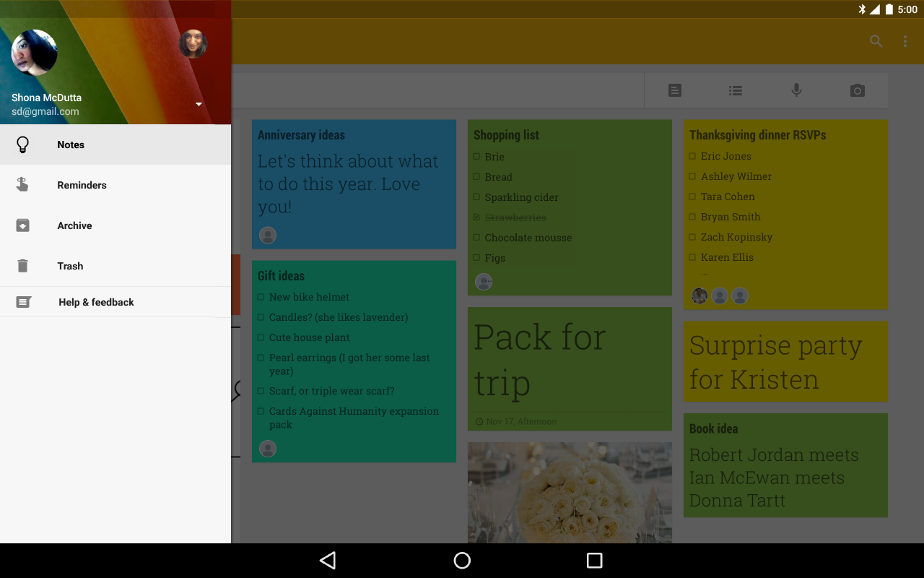This screenshot has height=578, width=924.
Task: Check the Brie item in Shopping list
Action: pyautogui.click(x=477, y=157)
